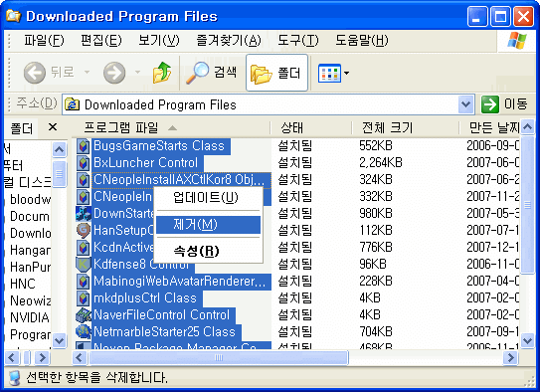The image size is (540, 392).
Task: Click the 552KB size cell
Action: coord(376,145)
